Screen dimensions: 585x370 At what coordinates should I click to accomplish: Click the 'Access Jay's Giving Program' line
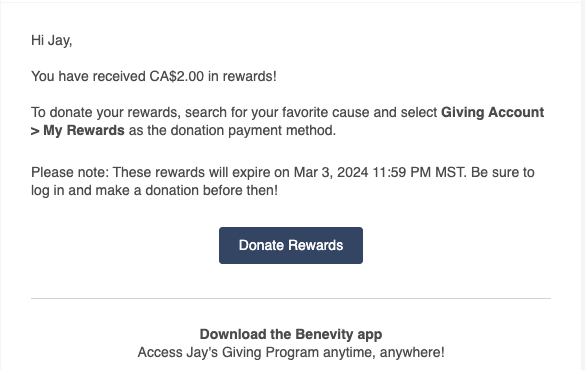pos(228,352)
